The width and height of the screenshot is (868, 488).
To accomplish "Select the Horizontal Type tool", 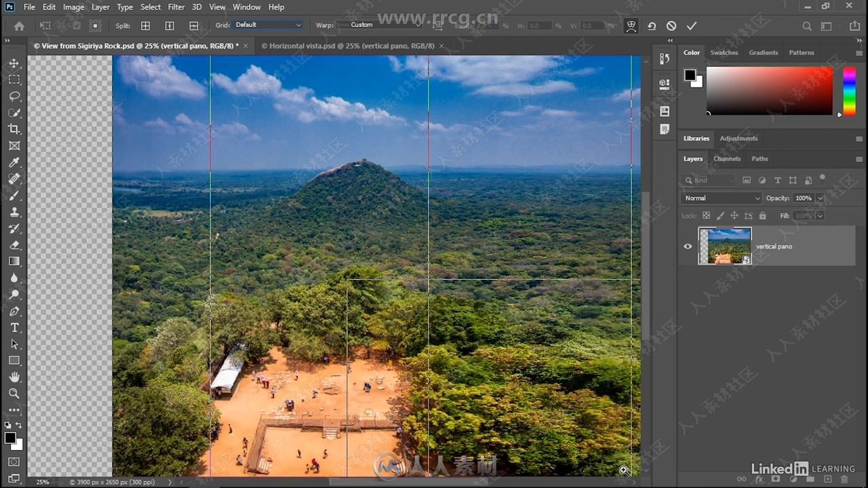I will (x=14, y=327).
